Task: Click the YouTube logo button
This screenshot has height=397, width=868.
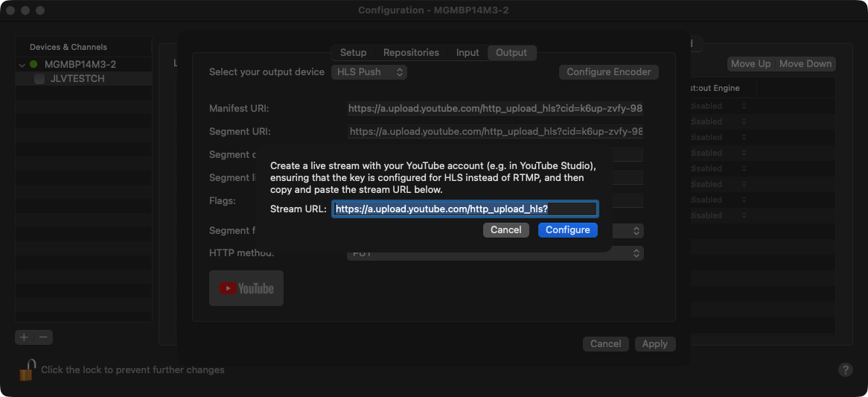Action: 246,288
